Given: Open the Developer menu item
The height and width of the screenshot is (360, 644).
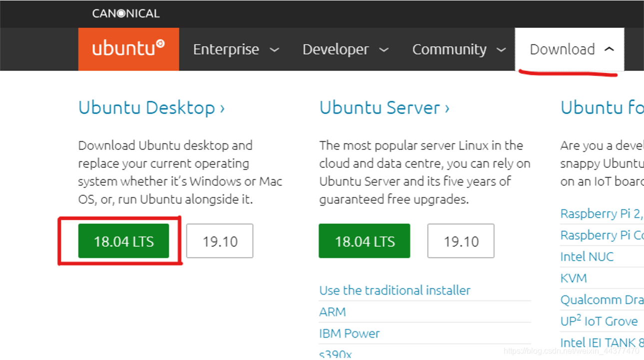Looking at the screenshot, I should click(x=336, y=49).
